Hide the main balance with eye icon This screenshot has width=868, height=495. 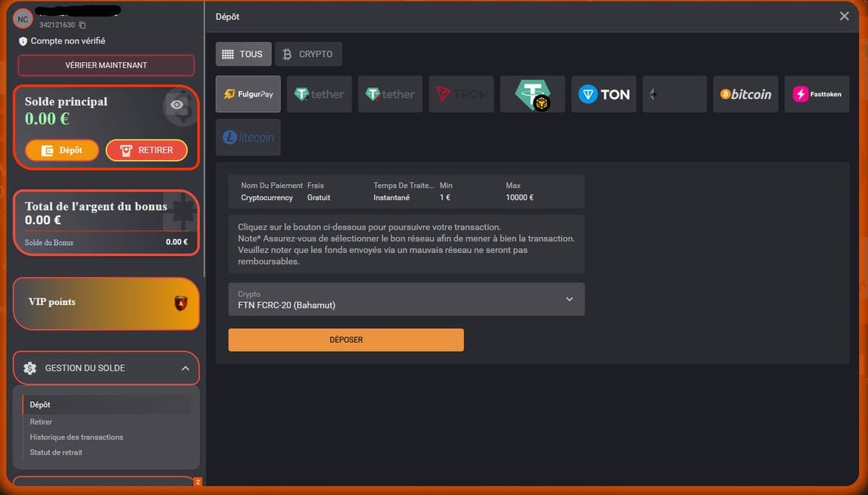177,105
